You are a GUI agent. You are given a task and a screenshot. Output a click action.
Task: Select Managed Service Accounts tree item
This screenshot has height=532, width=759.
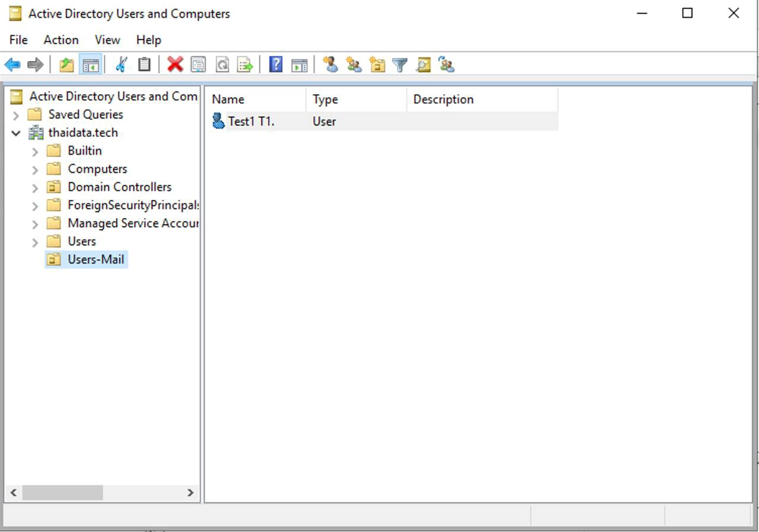pyautogui.click(x=132, y=223)
